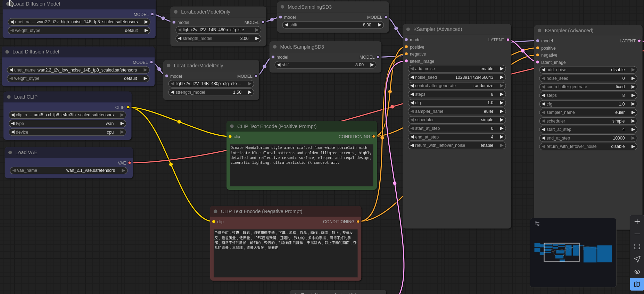Open the minimap settings sliders icon
The width and height of the screenshot is (644, 294).
tap(537, 224)
